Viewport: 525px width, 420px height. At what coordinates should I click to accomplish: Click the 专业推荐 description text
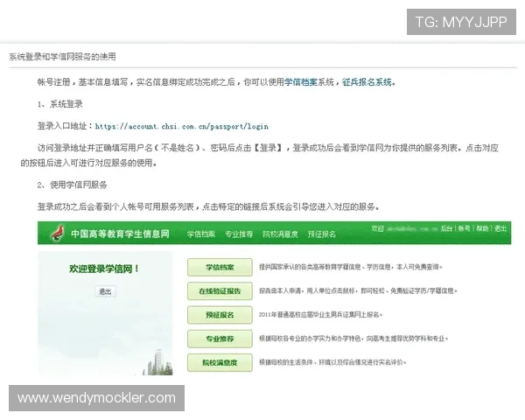pyautogui.click(x=353, y=339)
